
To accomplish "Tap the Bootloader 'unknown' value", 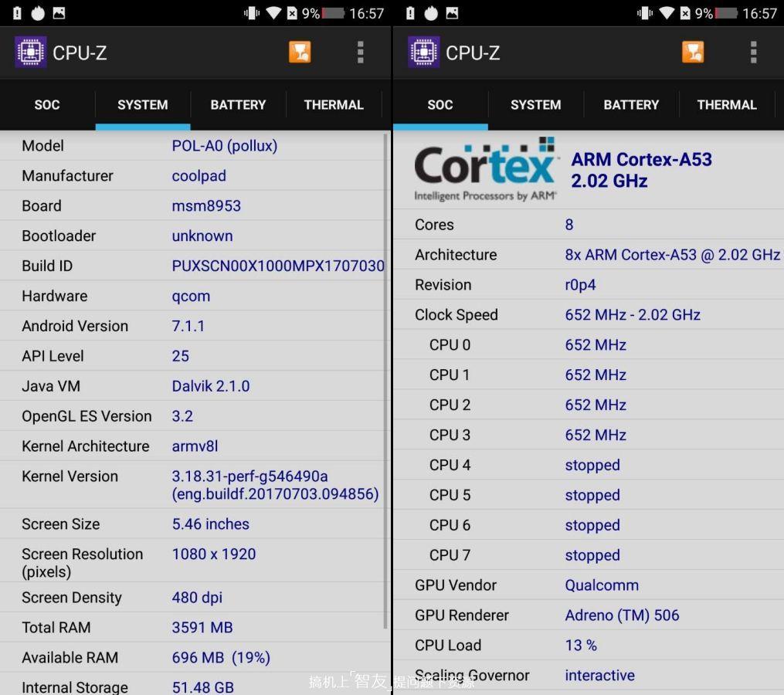I will pos(202,236).
